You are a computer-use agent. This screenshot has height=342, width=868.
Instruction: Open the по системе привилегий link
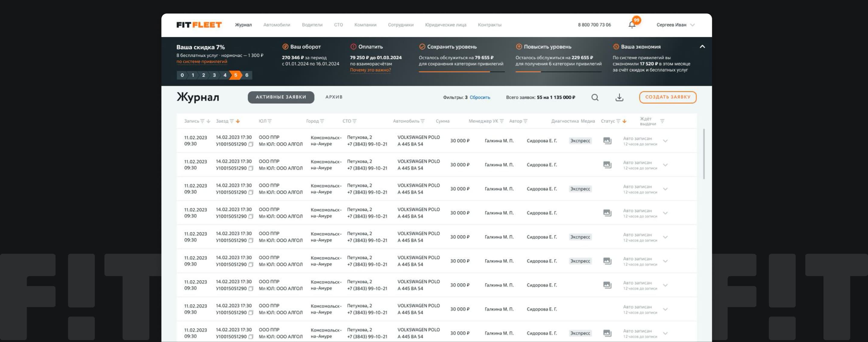202,62
